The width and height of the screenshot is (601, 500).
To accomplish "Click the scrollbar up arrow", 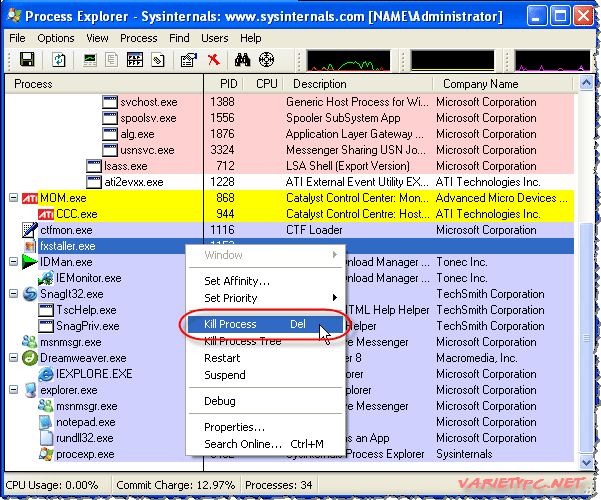I will 586,83.
